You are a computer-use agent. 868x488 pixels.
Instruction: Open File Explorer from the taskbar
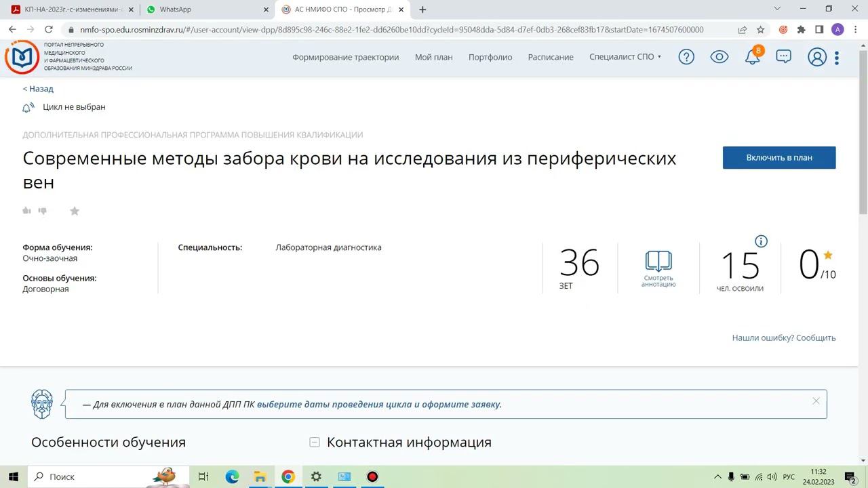pyautogui.click(x=260, y=476)
